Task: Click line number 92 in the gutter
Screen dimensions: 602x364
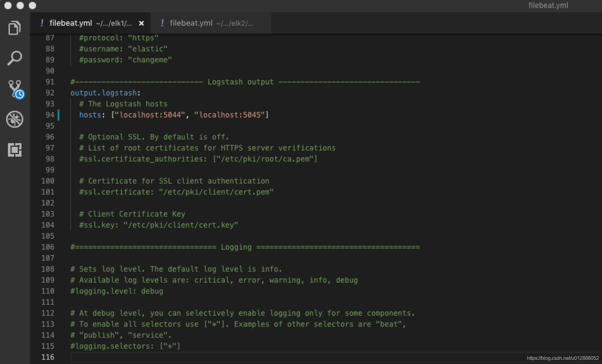Action: pyautogui.click(x=50, y=93)
